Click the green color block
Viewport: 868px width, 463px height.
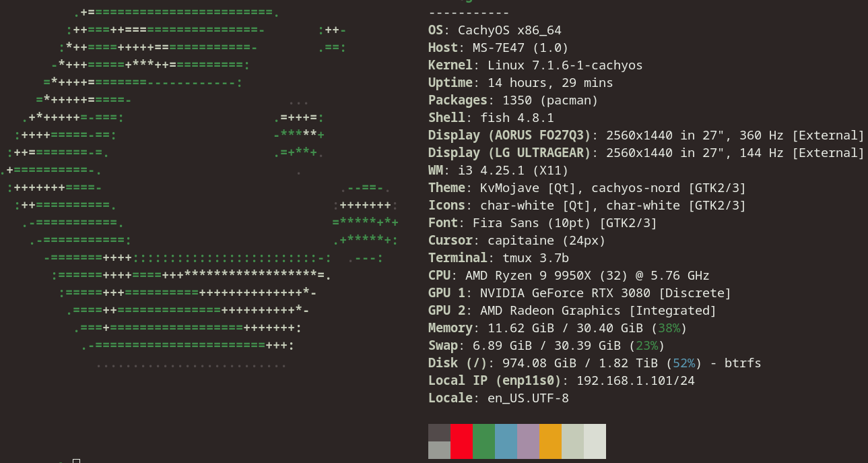point(483,441)
